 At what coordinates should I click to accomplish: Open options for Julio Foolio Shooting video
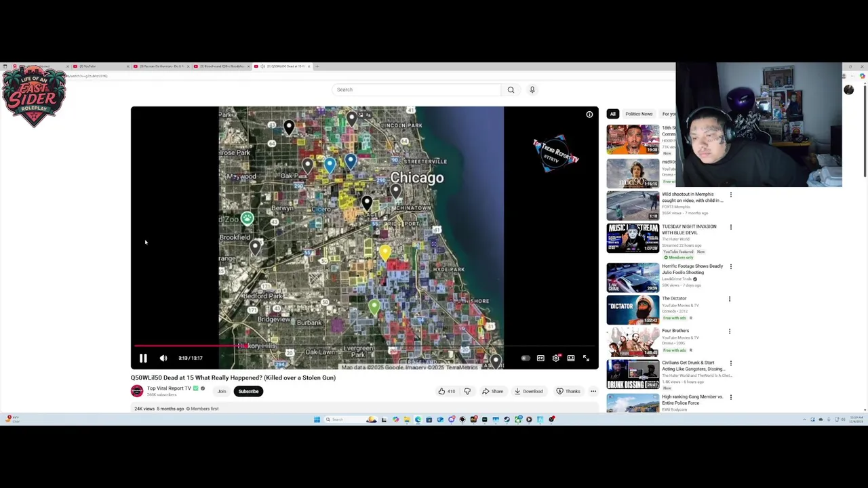[730, 266]
